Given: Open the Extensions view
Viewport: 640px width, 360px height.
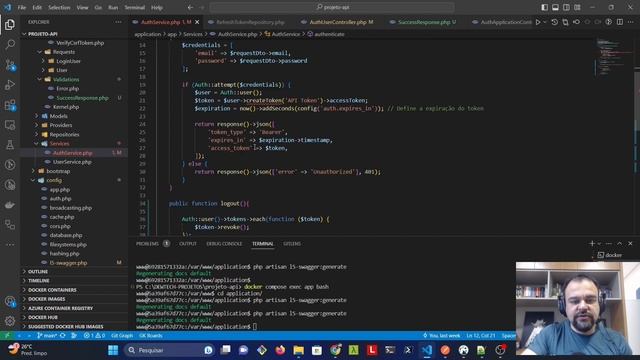Looking at the screenshot, I should pos(10,105).
